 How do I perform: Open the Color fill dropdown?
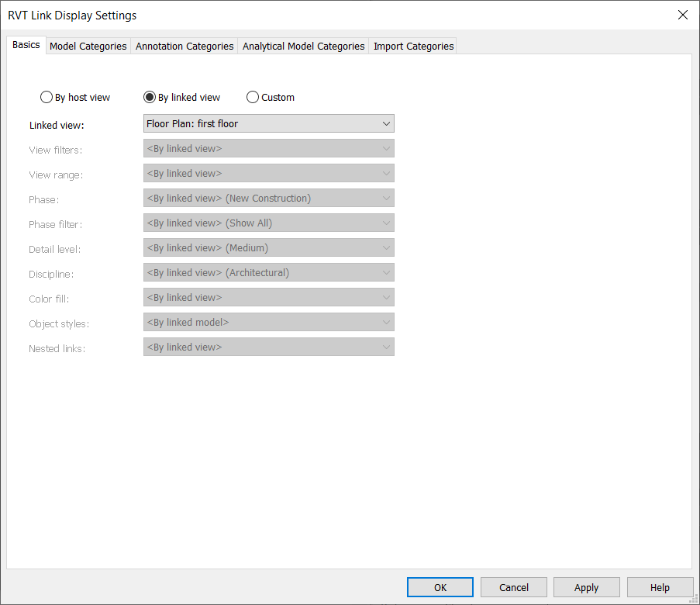click(x=269, y=297)
